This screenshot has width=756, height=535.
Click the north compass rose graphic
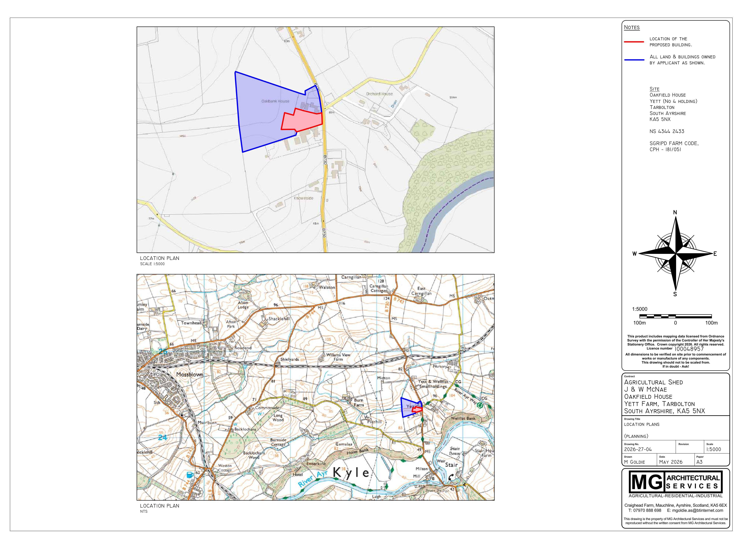[x=675, y=253]
